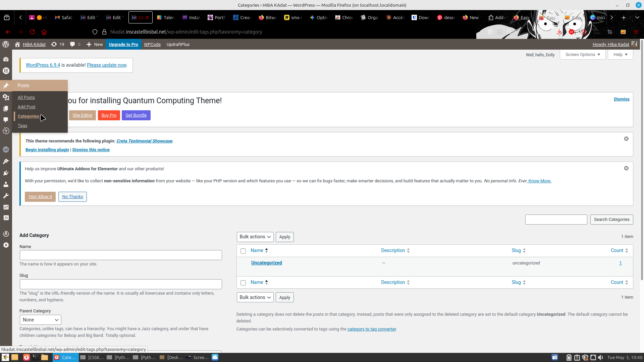The width and height of the screenshot is (644, 362).
Task: Click Please update now link
Action: tap(107, 65)
